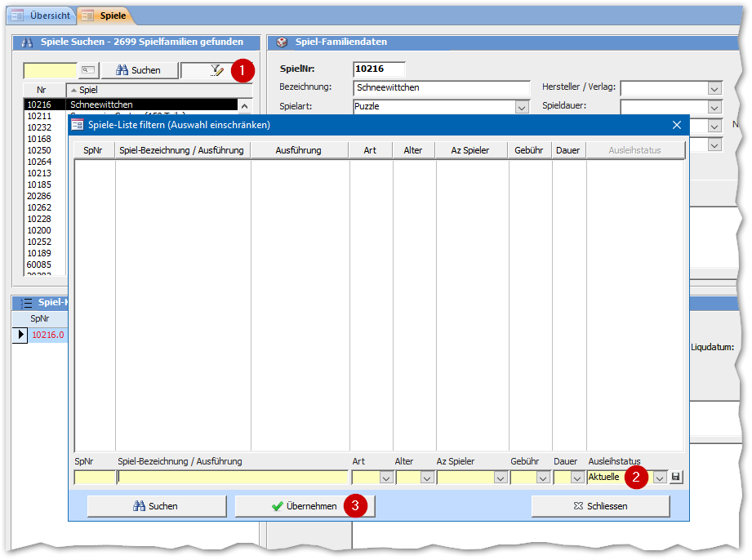Select the record selector arrow for 10216.0
Viewport: 752px width, 560px height.
pyautogui.click(x=20, y=335)
